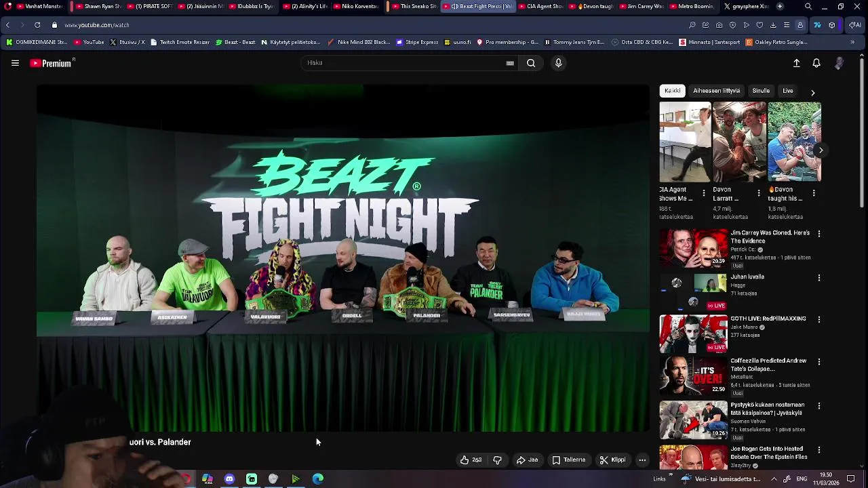Start voice search with microphone
The width and height of the screenshot is (868, 488).
[558, 63]
